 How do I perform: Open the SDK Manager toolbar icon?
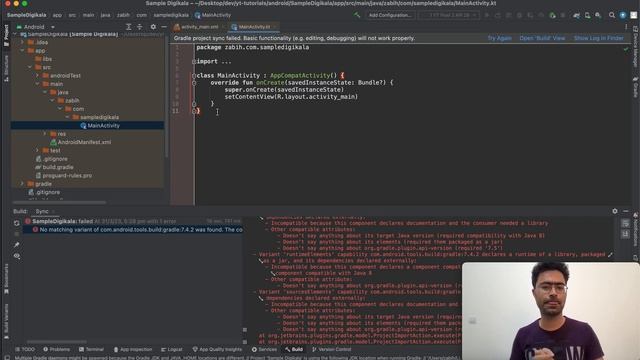point(598,15)
